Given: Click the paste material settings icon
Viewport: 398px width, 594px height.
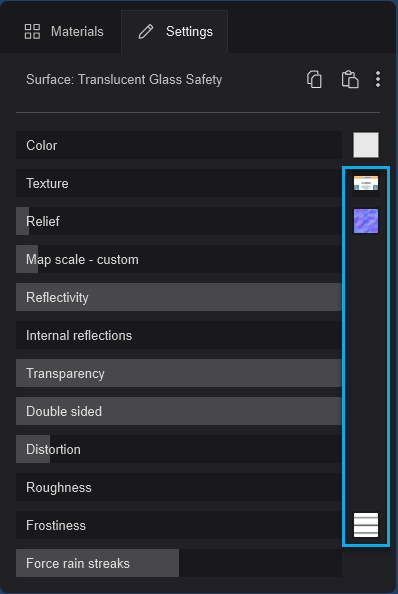Looking at the screenshot, I should (350, 80).
